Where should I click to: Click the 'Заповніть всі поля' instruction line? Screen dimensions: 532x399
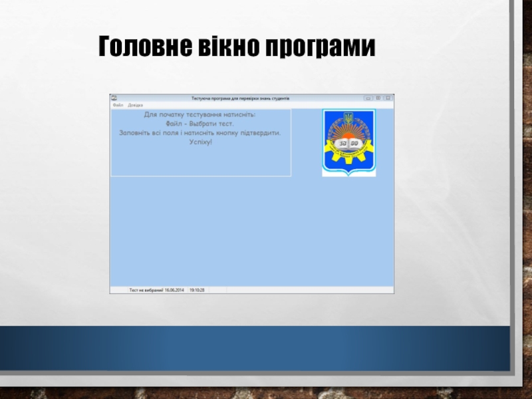tap(199, 133)
